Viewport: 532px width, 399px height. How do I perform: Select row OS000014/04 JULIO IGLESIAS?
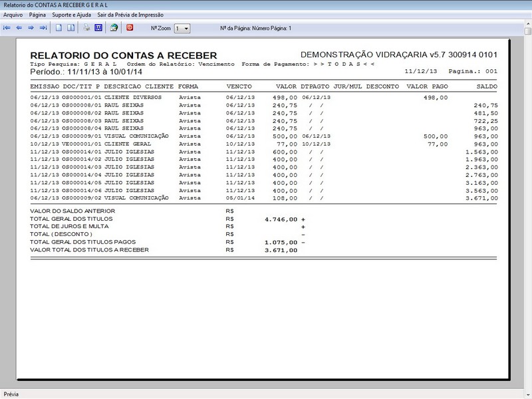(263, 175)
